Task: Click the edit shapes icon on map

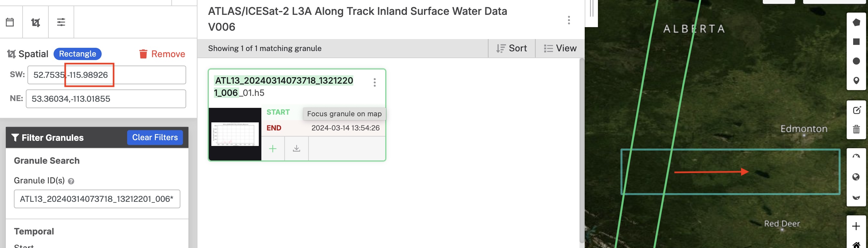Action: pos(856,110)
